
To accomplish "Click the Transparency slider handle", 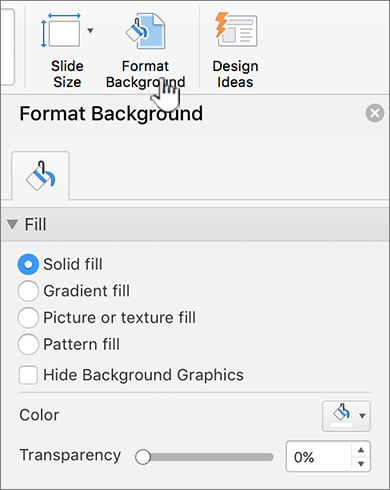I will tap(143, 457).
